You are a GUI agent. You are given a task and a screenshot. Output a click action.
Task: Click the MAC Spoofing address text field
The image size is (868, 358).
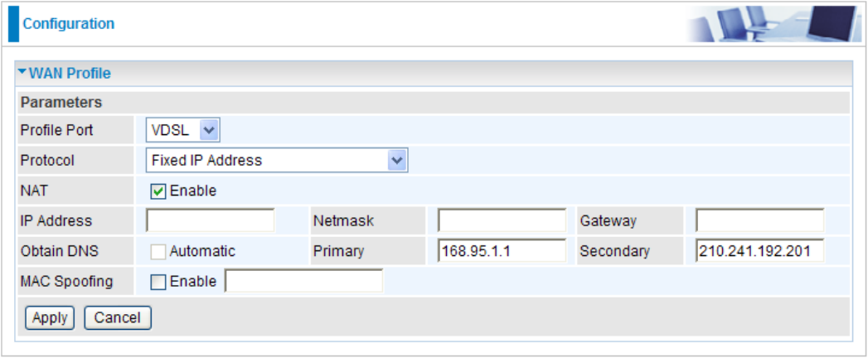[304, 282]
